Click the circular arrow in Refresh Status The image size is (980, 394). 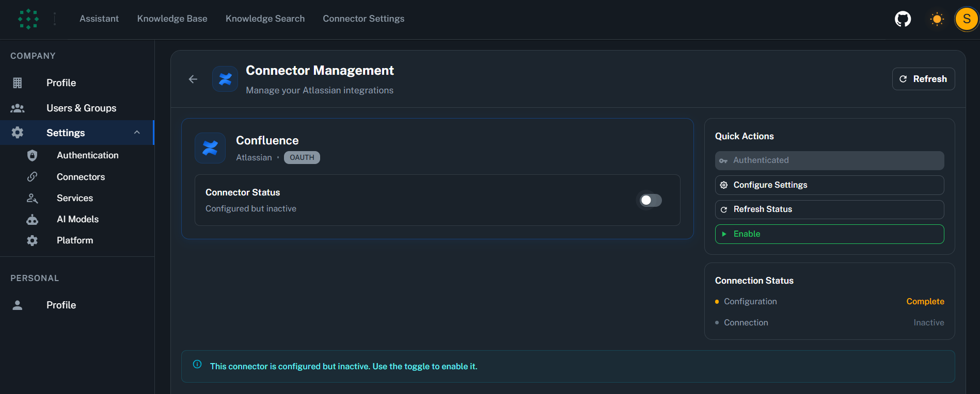(724, 209)
